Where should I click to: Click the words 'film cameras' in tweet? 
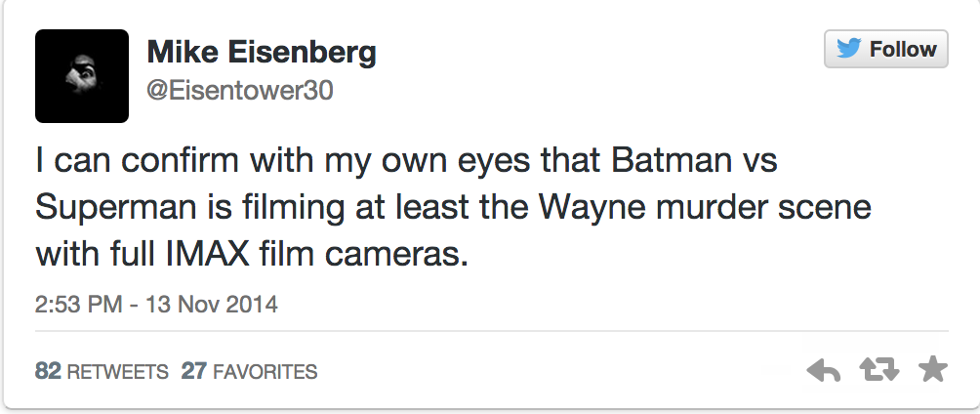click(379, 255)
